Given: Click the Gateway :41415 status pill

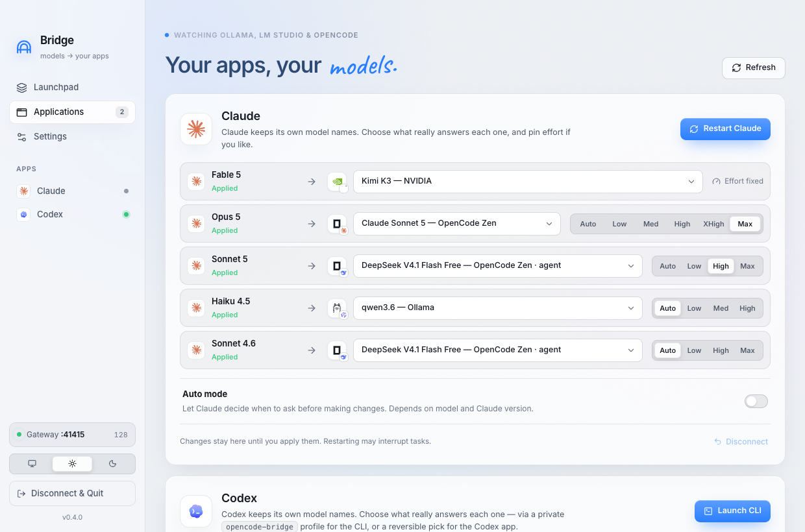Looking at the screenshot, I should pyautogui.click(x=72, y=435).
